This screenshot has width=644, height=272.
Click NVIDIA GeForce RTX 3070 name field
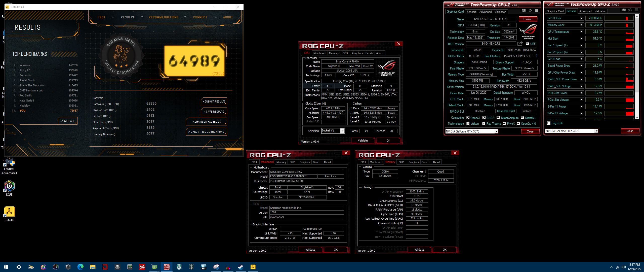point(491,19)
